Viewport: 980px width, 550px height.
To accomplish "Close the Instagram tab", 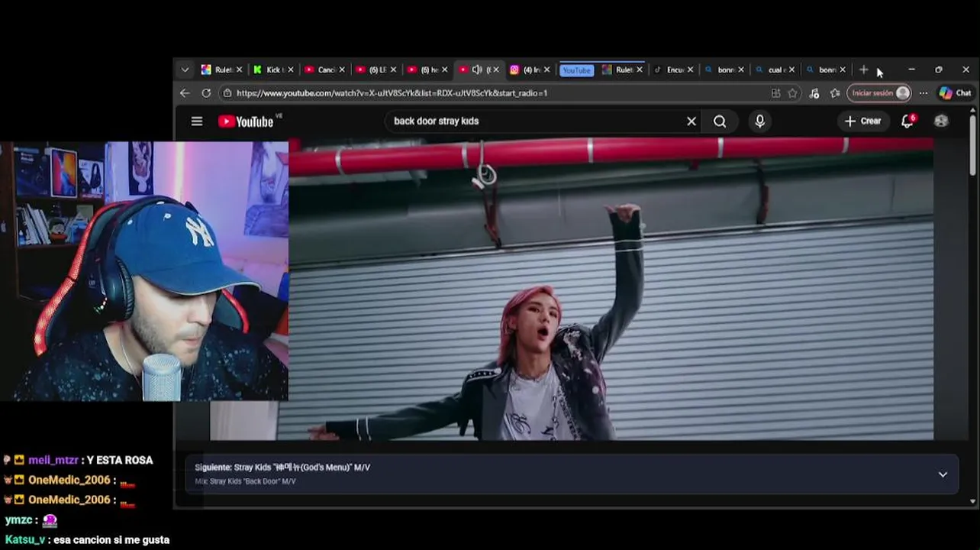I will pos(546,70).
